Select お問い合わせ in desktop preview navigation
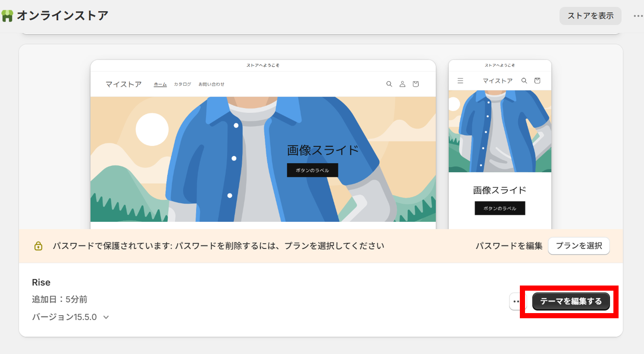Viewport: 644px width, 354px height. [x=211, y=84]
